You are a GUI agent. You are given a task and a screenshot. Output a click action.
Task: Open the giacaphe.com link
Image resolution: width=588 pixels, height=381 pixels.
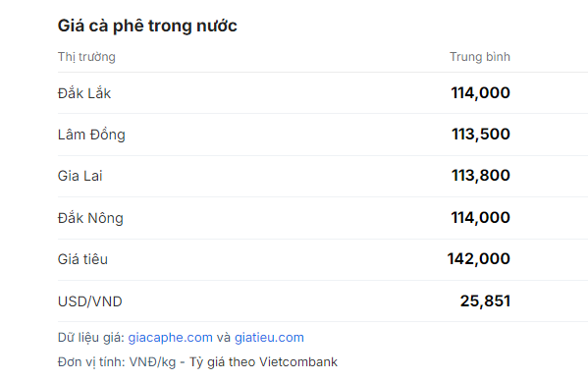[170, 338]
